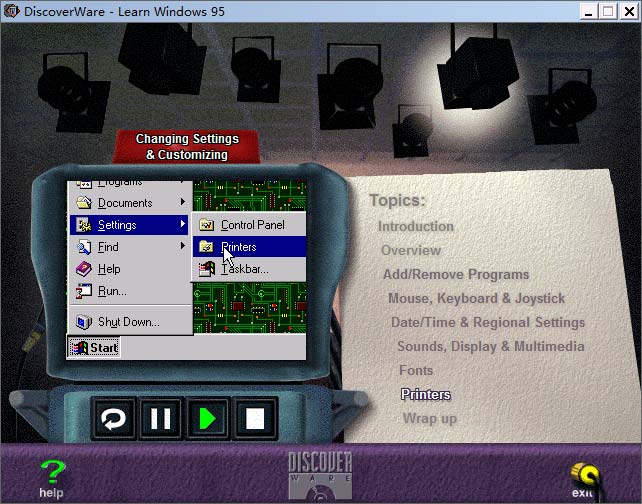Choose Help in the Start menu

pos(129,269)
